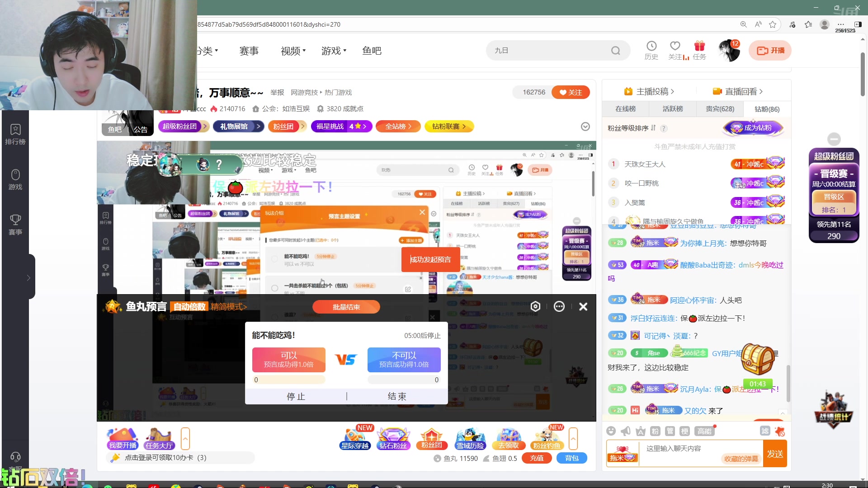Screen dimensions: 868x488
Task: Click 批量结束 in prediction panel
Action: (346, 307)
